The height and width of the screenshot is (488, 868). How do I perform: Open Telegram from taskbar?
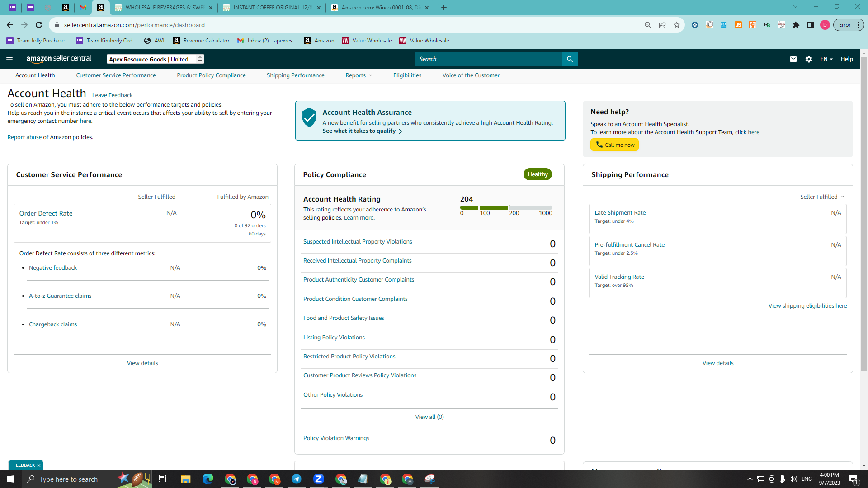(x=297, y=479)
